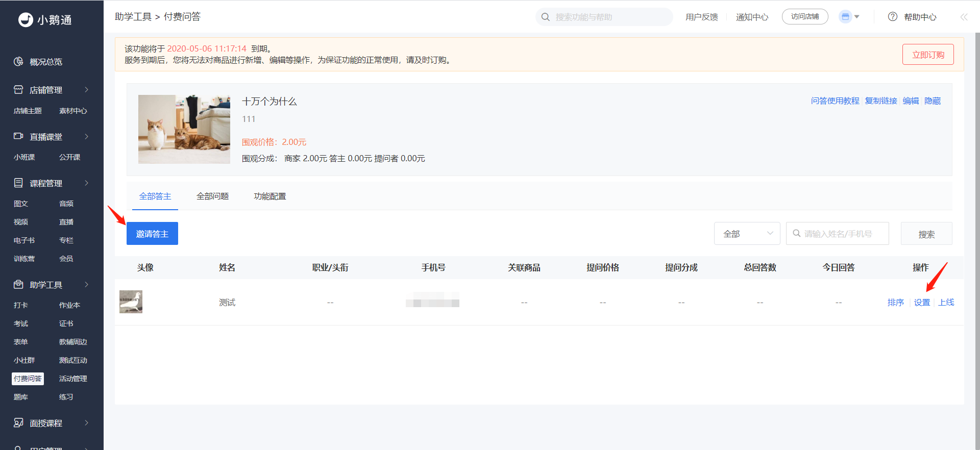The image size is (980, 450).
Task: Open 店铺主题 in sidebar
Action: [x=28, y=111]
